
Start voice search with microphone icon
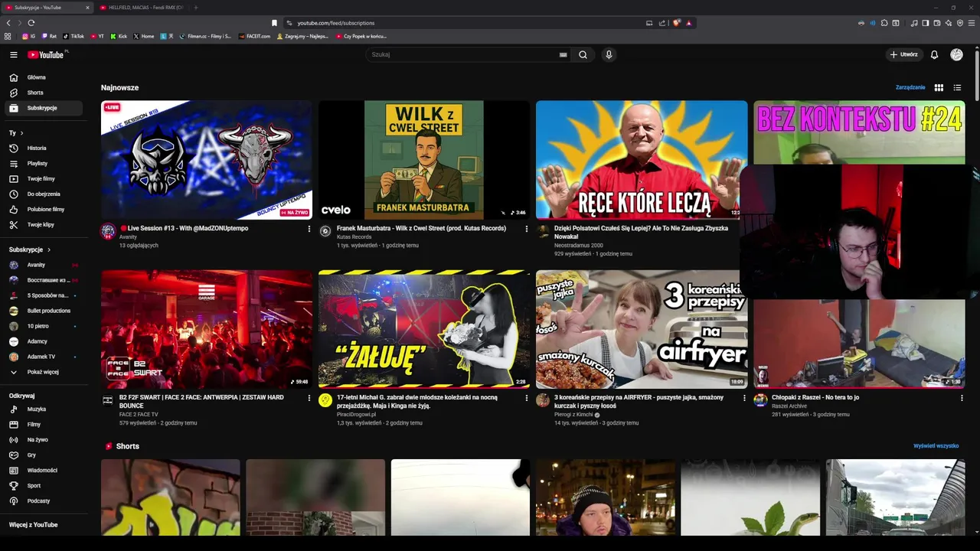coord(609,54)
